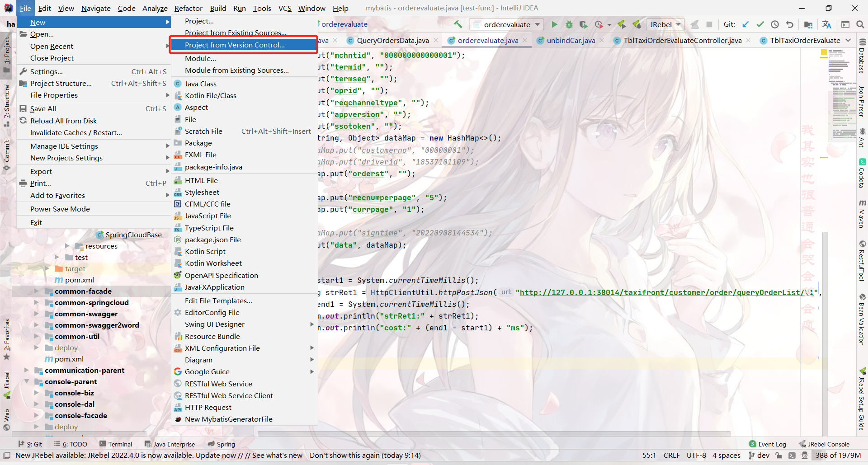868x465 pixels.
Task: Click the Git rollback icon
Action: [x=790, y=24]
